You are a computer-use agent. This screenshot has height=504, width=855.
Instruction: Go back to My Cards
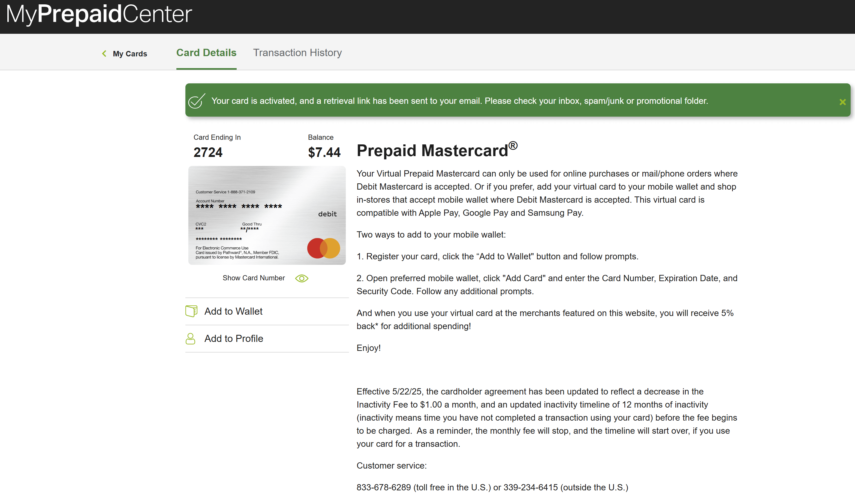(x=130, y=54)
